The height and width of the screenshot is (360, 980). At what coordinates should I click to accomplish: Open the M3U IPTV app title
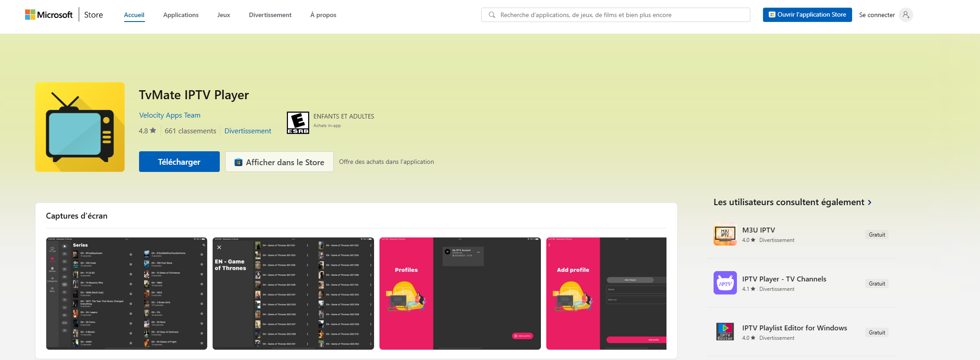(x=758, y=230)
